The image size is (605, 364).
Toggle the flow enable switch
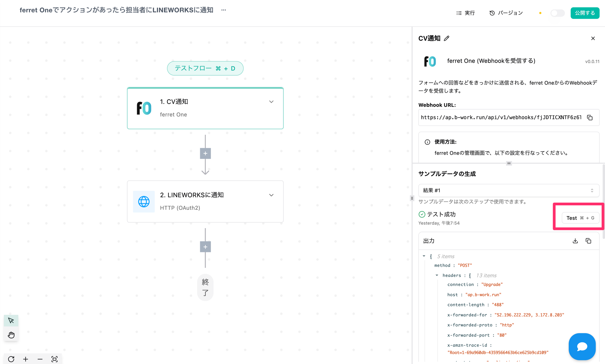click(557, 13)
